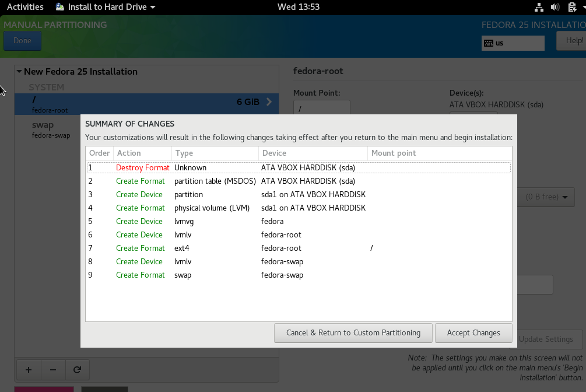Viewport: 586px width, 392px height.
Task: Open the volume icon in top bar
Action: 555,7
